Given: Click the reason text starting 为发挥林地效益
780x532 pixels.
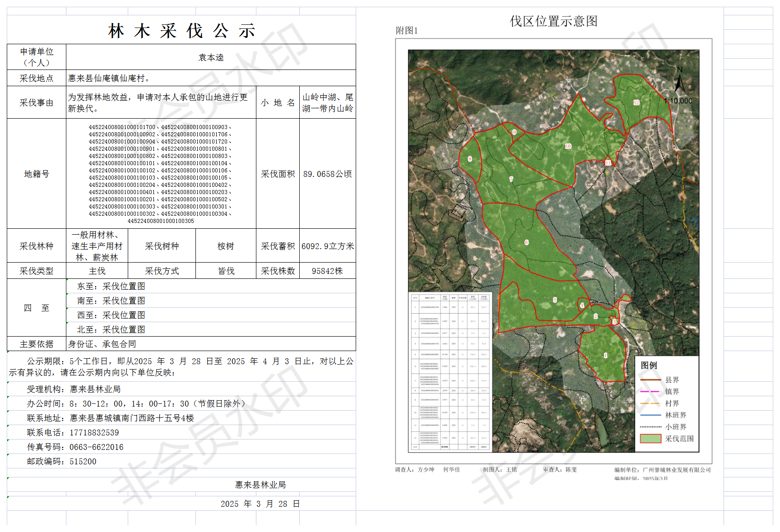Looking at the screenshot, I should (161, 102).
